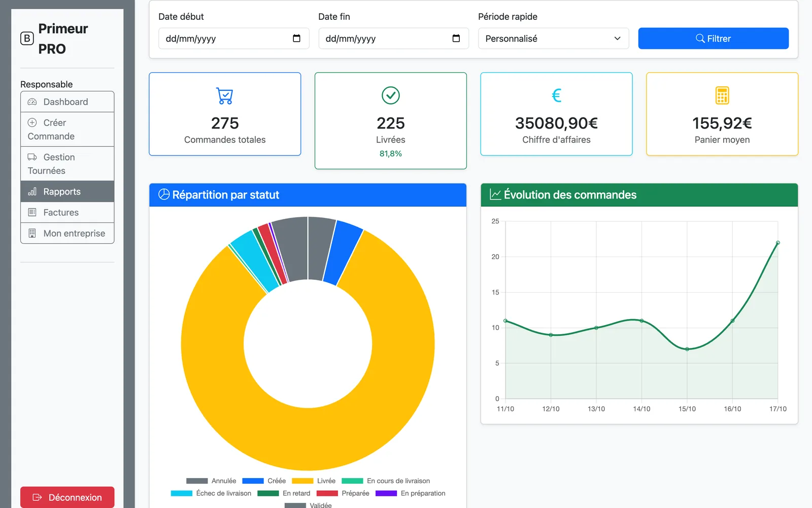Open Mon entreprise page
This screenshot has height=508, width=812.
click(x=67, y=233)
